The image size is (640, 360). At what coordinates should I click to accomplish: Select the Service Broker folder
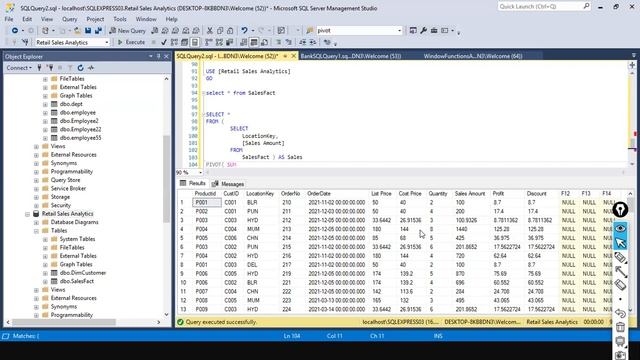[x=68, y=189]
